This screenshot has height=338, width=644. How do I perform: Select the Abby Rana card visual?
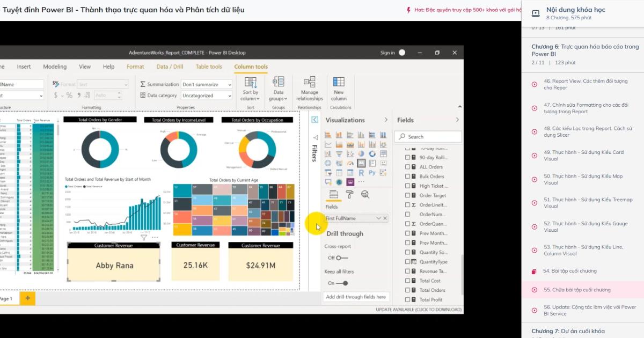tap(114, 261)
